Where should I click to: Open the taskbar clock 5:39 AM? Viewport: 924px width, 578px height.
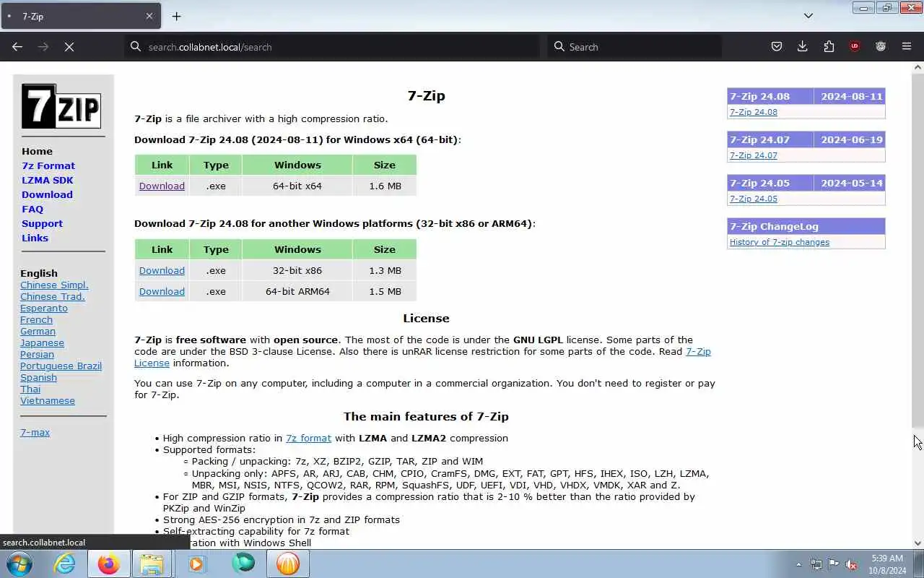(x=887, y=564)
